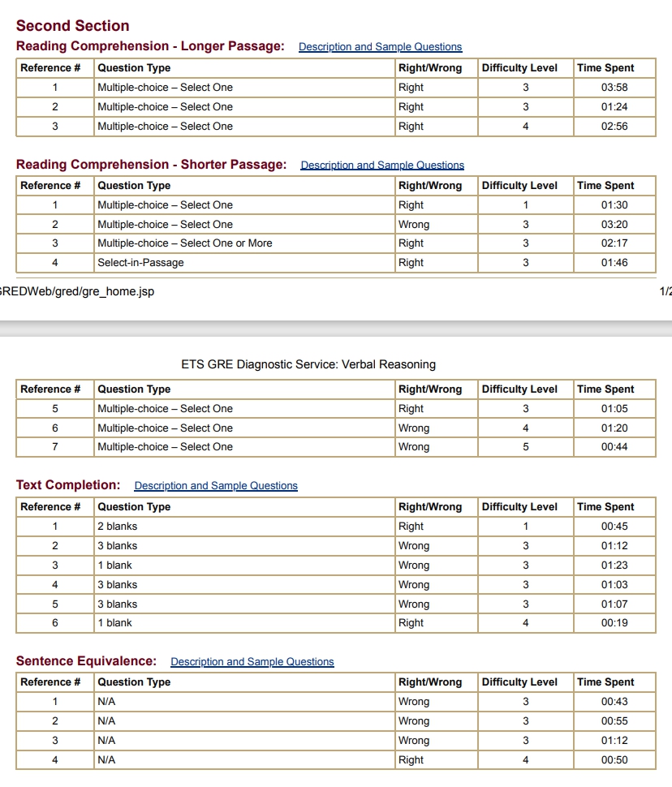672x787 pixels.
Task: Click the "Reading Comprehension - Shorter Passage:" heading
Action: (151, 165)
